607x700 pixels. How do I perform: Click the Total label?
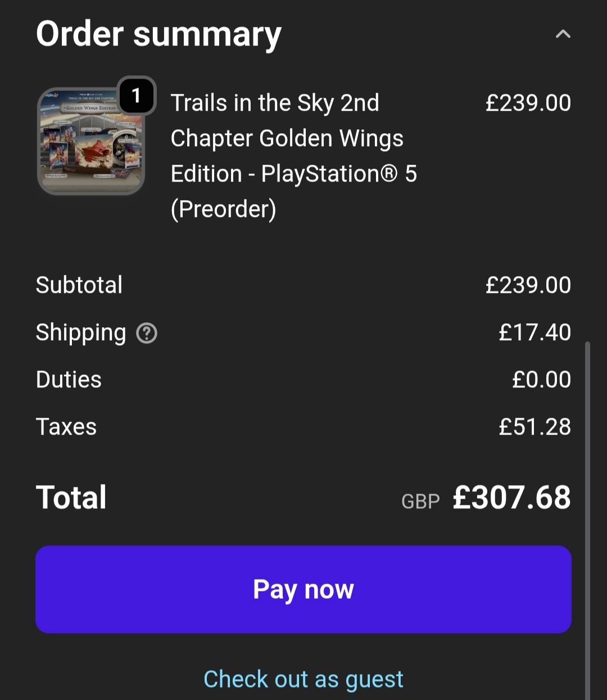(71, 498)
